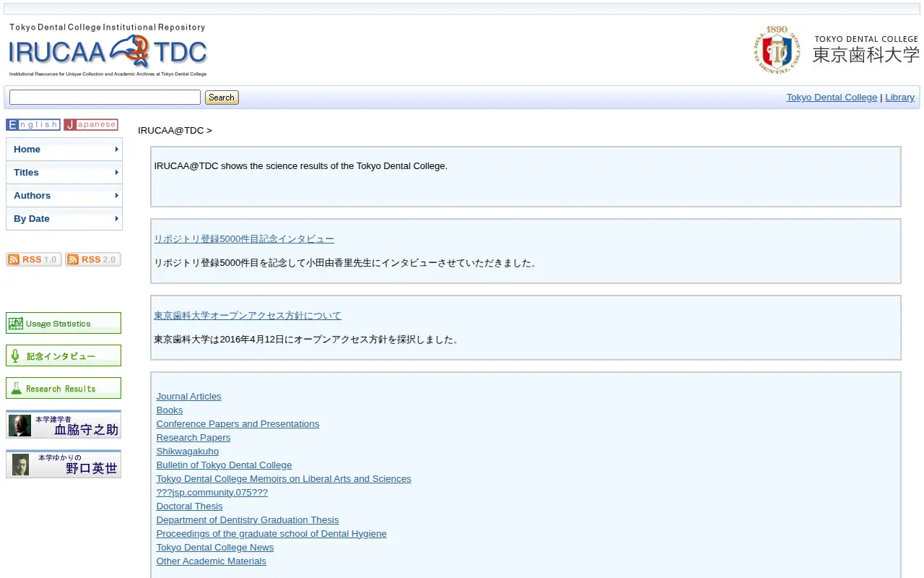
Task: Open 東京歯科大学オープンアクセス方針について link
Action: pyautogui.click(x=248, y=316)
